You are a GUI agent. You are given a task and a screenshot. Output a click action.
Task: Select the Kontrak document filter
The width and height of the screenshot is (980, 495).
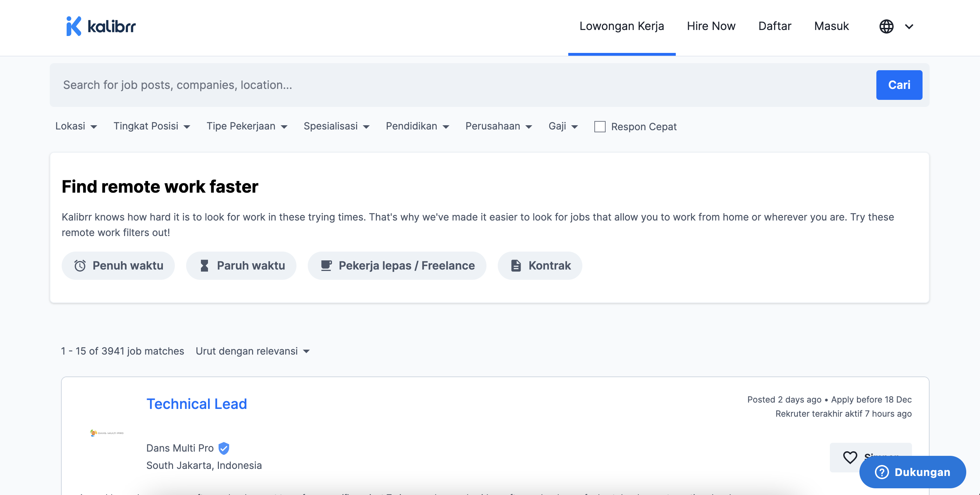539,265
